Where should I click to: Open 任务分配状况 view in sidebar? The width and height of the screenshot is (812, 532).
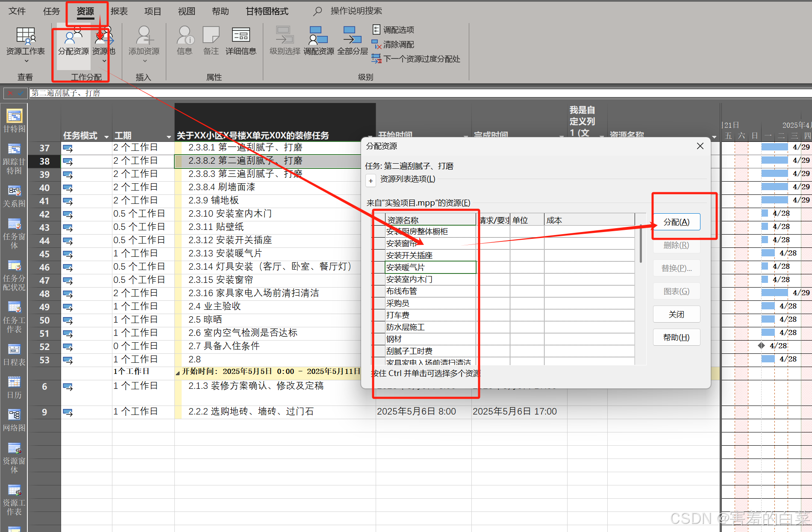(x=14, y=276)
